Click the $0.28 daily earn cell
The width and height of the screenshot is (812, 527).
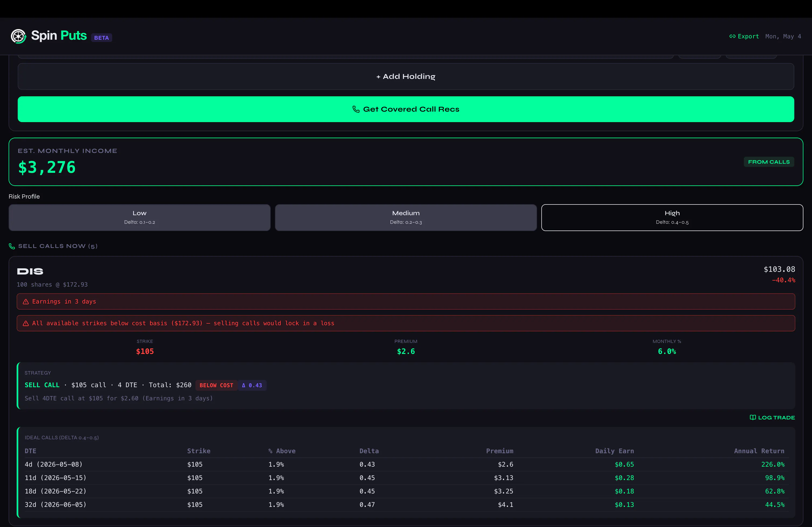(x=624, y=478)
